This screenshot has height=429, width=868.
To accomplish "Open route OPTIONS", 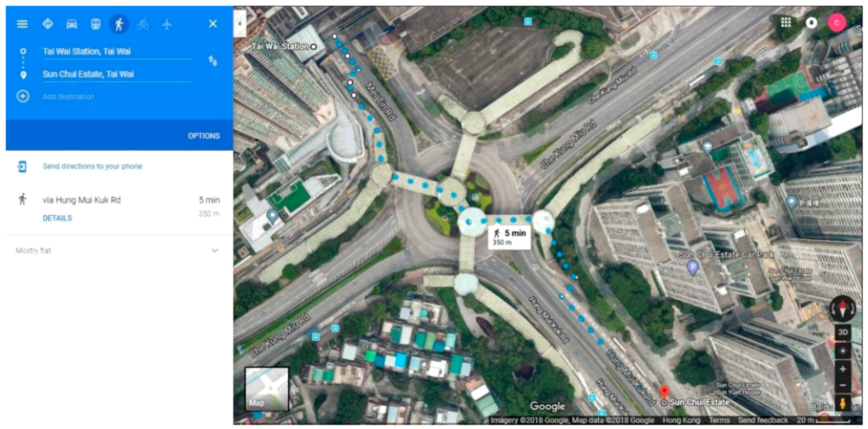I will pyautogui.click(x=204, y=136).
